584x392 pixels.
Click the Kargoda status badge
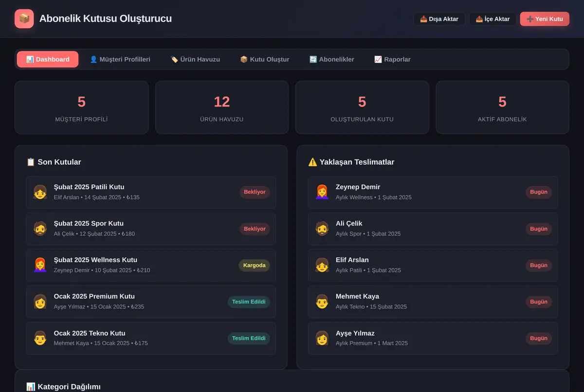point(254,266)
